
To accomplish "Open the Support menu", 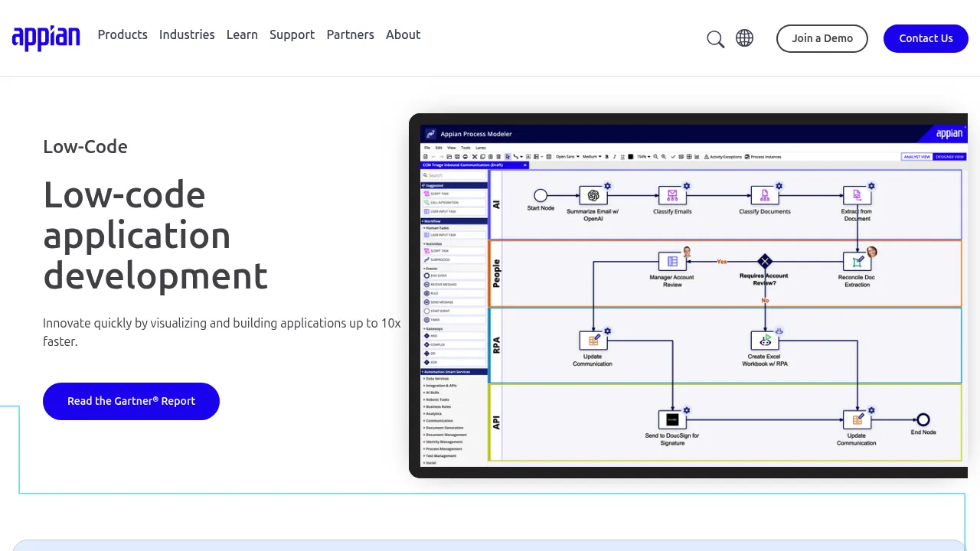I will (292, 34).
